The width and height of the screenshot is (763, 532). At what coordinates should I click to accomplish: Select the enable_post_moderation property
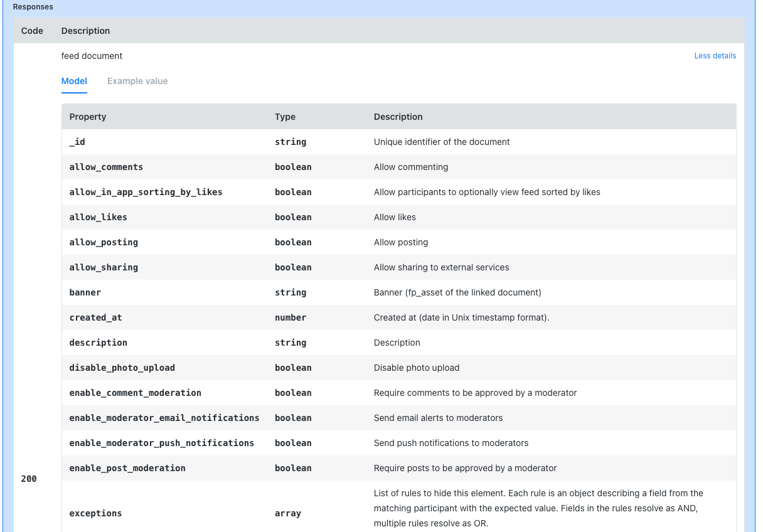tap(127, 468)
